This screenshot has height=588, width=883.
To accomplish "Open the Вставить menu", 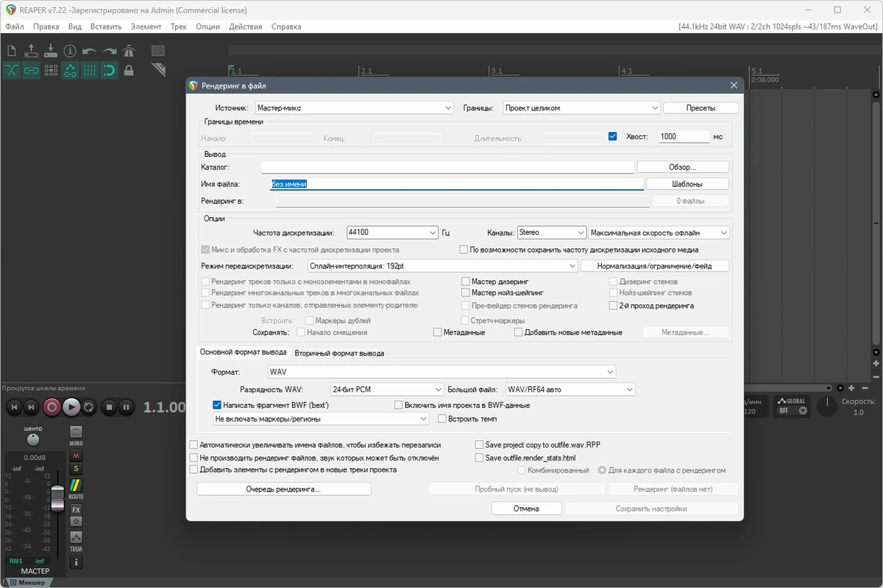I will [x=106, y=26].
